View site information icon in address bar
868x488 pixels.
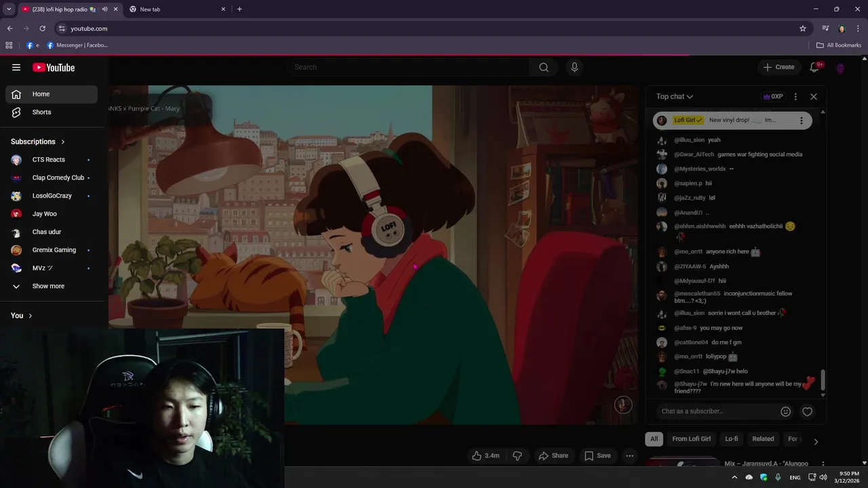point(62,28)
